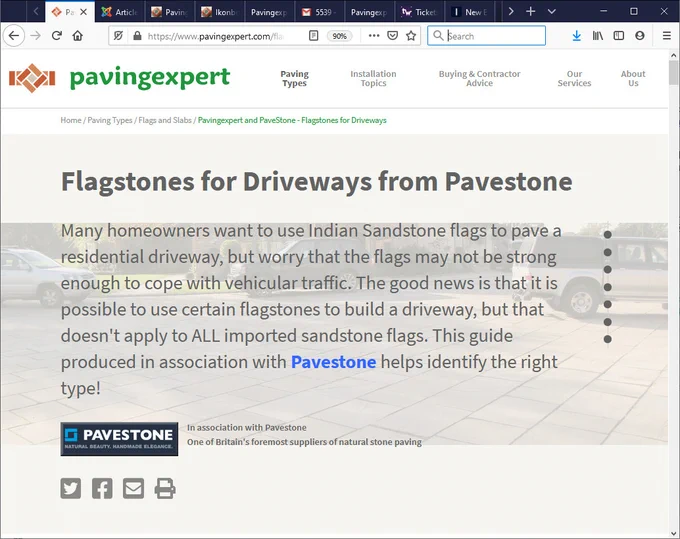Image resolution: width=680 pixels, height=539 pixels.
Task: Switch to the New E tab
Action: tap(469, 12)
